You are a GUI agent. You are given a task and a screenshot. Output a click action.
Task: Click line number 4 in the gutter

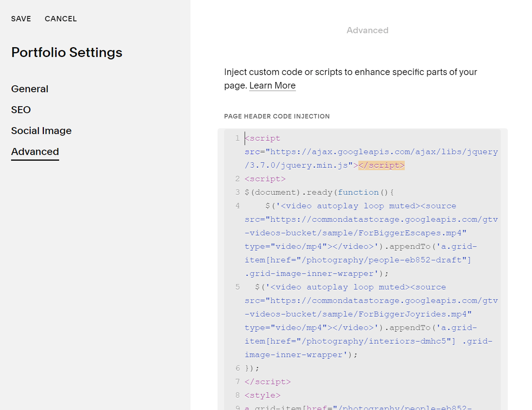point(237,206)
